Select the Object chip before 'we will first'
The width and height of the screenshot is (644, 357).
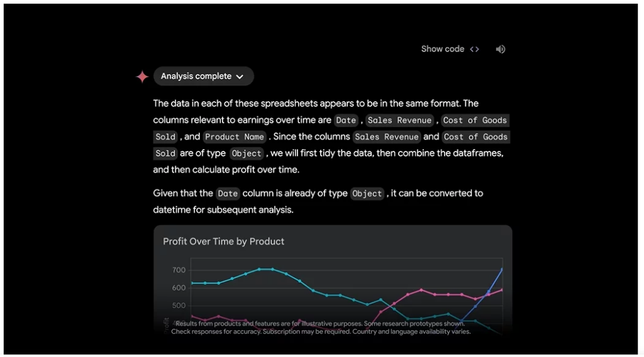tap(246, 153)
